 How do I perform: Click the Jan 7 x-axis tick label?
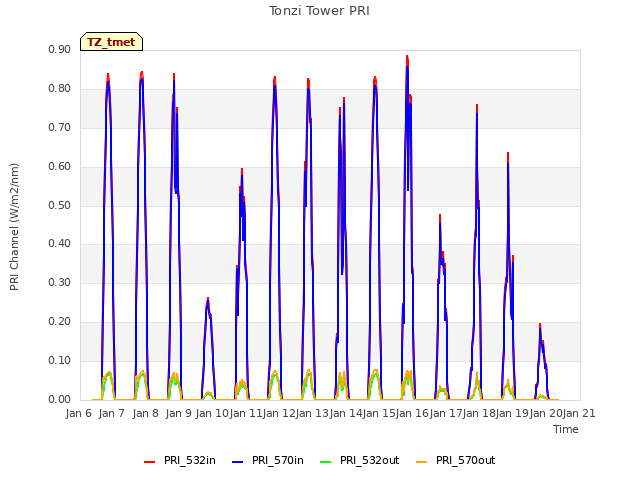[x=112, y=413]
